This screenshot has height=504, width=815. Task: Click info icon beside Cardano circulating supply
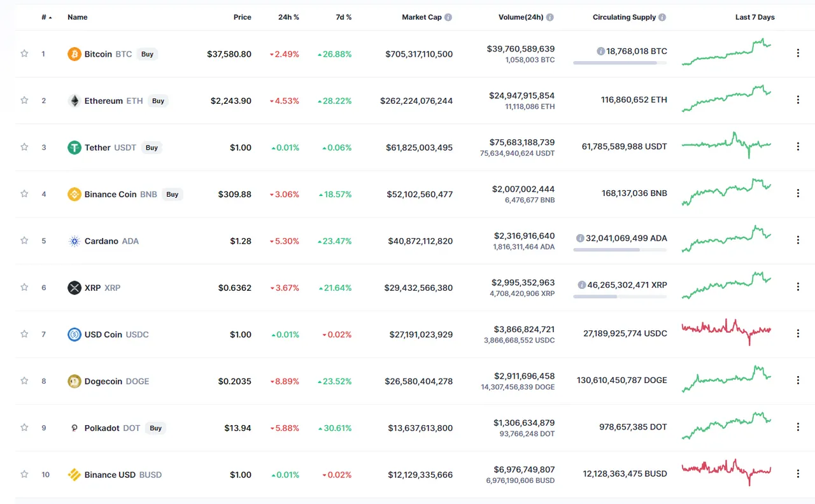click(580, 238)
